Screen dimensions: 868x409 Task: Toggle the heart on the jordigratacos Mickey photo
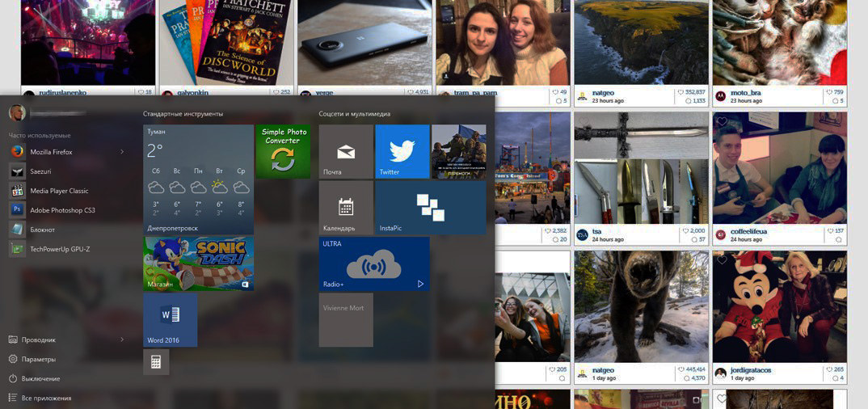coord(722,259)
